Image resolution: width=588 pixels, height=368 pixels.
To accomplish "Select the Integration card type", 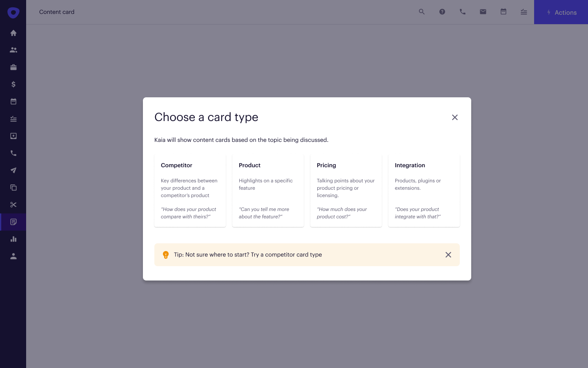I will point(424,191).
